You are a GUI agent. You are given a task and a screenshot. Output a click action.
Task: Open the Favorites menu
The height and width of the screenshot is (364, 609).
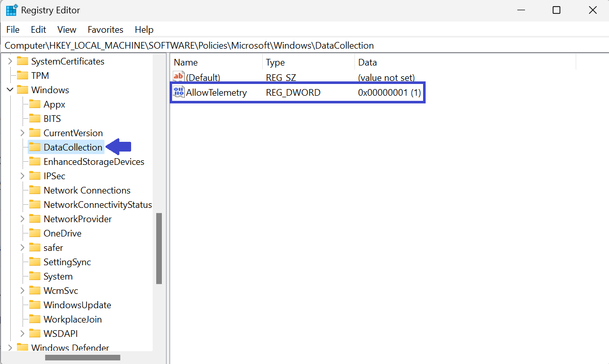pyautogui.click(x=105, y=30)
